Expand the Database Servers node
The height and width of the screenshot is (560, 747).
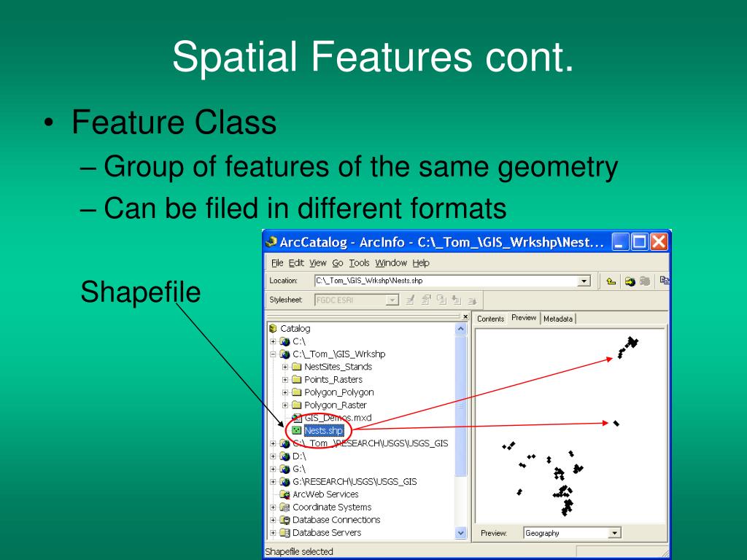pos(273,533)
